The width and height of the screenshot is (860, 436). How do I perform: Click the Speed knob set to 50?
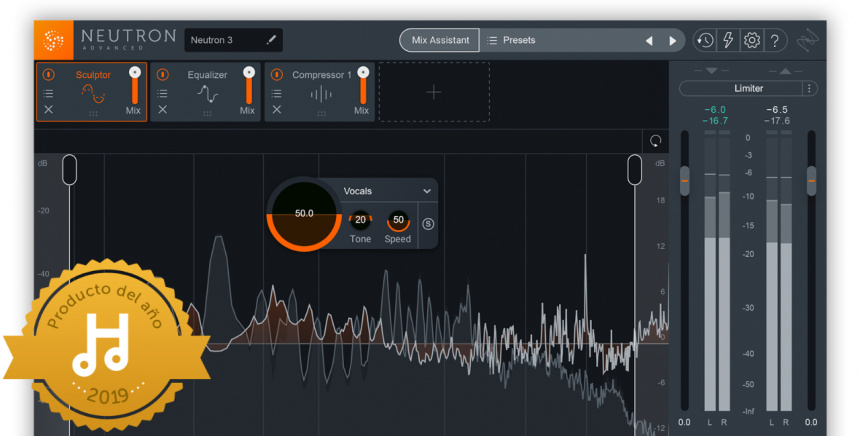pos(398,220)
